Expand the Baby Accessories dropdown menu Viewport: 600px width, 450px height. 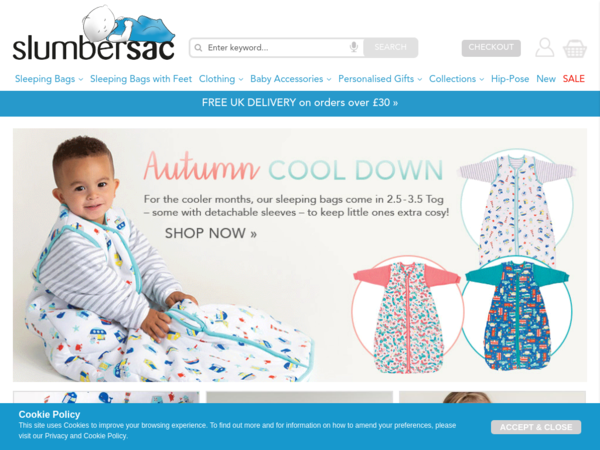coord(291,79)
